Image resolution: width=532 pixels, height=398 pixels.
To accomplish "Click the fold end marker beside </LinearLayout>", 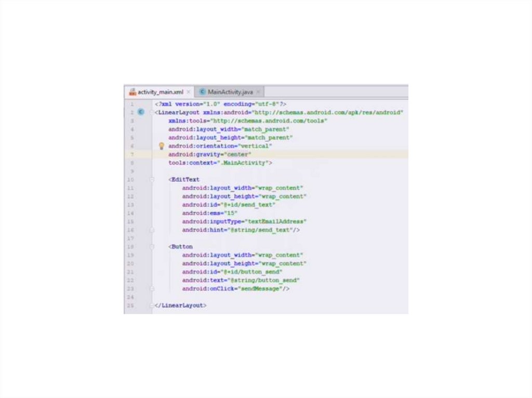I will pos(152,306).
